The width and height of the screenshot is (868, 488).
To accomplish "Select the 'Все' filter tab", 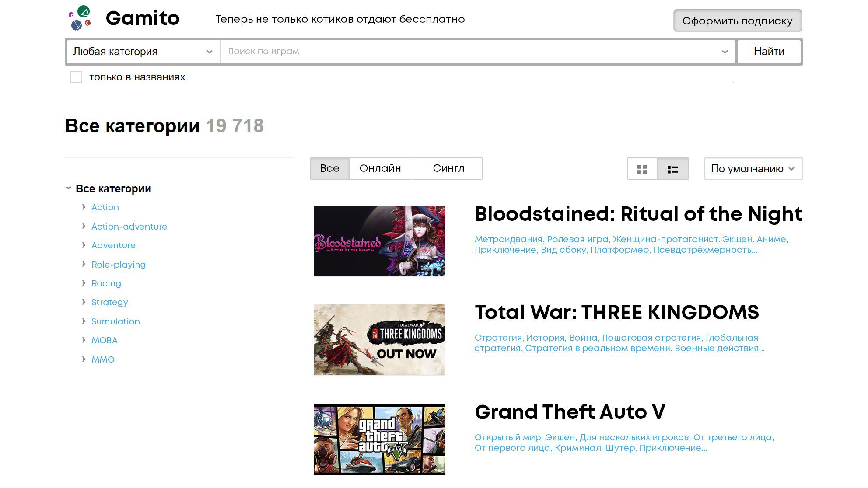I will click(329, 169).
